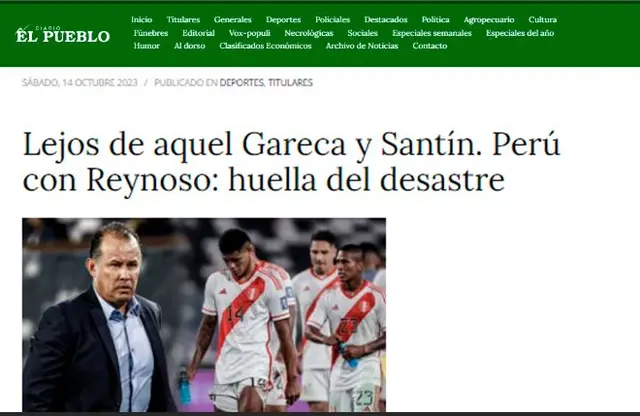Open Especiales semanales in the menu
The image size is (640, 416).
pos(432,33)
